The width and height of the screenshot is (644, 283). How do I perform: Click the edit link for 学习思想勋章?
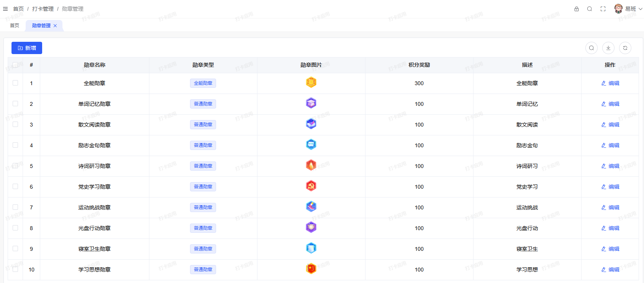[x=610, y=270]
